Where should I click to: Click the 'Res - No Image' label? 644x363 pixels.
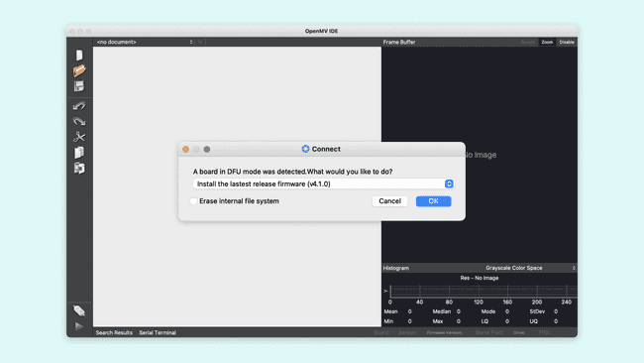coord(480,278)
